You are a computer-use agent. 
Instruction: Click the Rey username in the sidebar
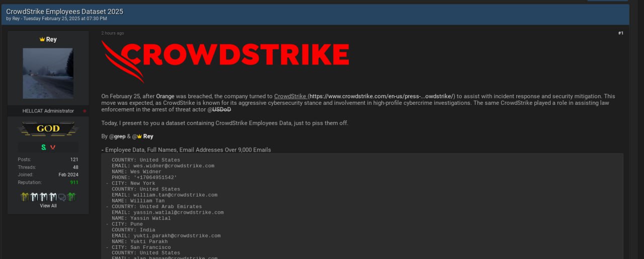51,39
